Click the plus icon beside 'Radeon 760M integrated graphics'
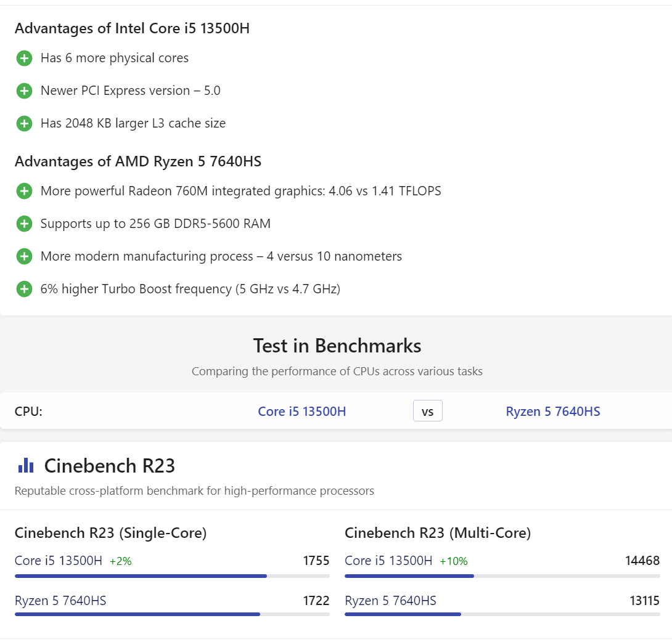This screenshot has width=672, height=642. (24, 191)
